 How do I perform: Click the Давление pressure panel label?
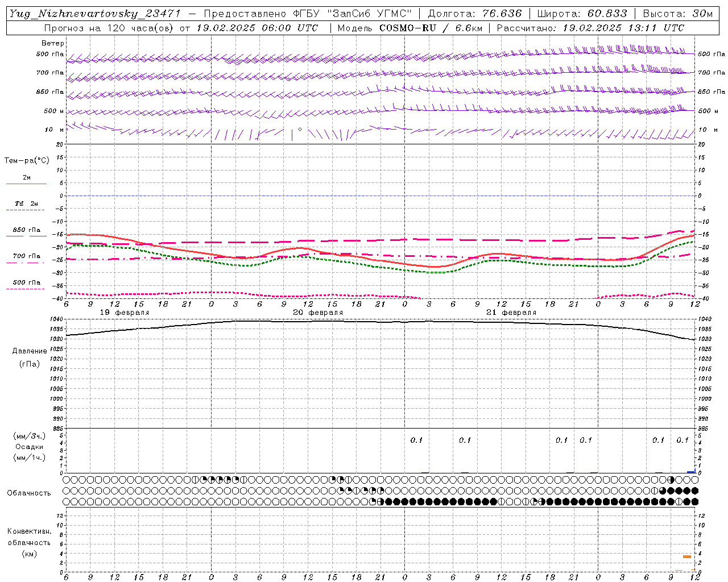(30, 351)
